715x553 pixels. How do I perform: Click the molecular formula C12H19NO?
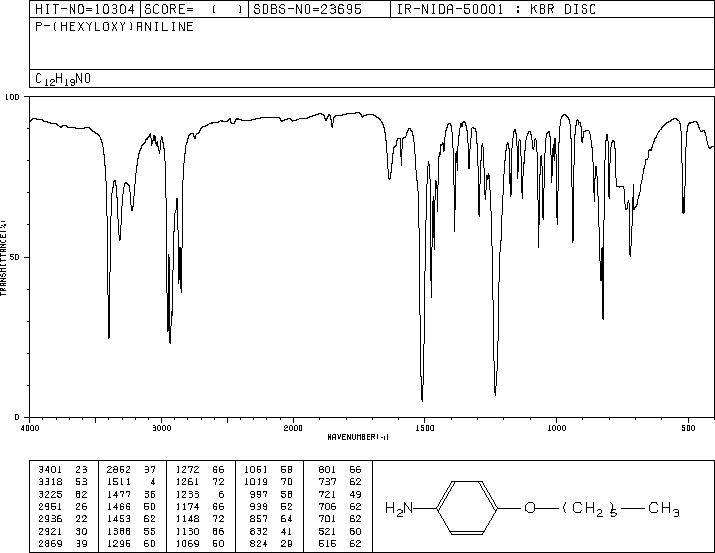click(x=63, y=79)
